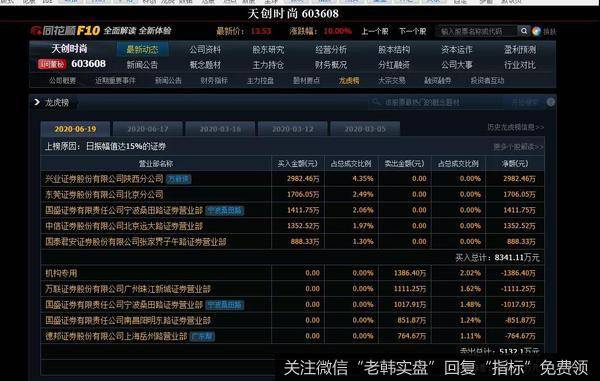Image resolution: width=600 pixels, height=381 pixels.
Task: Go to the 大宗交易 sub-navigation link
Action: 391,80
